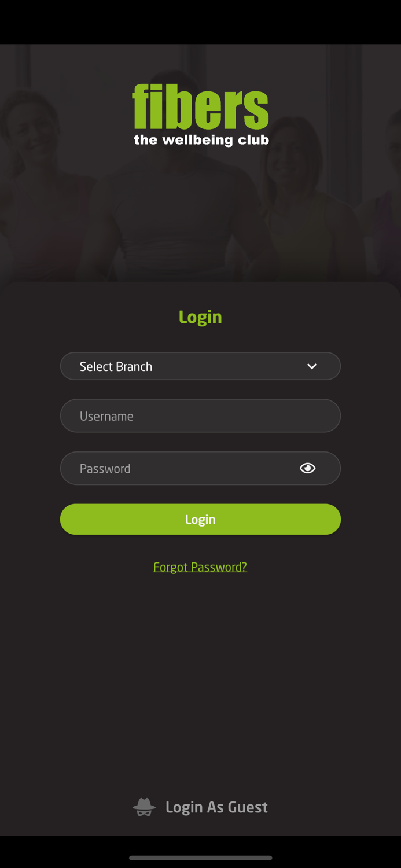Tap the black status bar area
This screenshot has width=401, height=868.
click(x=200, y=22)
